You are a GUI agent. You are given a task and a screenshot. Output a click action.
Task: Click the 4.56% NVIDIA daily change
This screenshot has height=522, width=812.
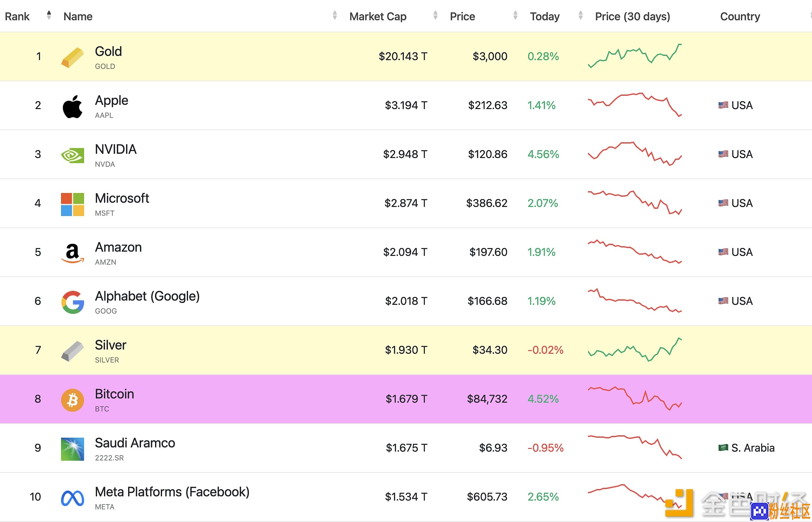coord(543,154)
